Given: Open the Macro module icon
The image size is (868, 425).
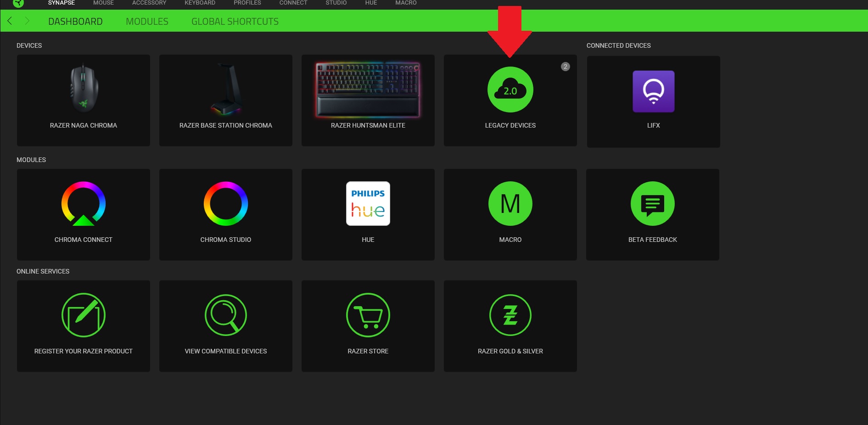Looking at the screenshot, I should tap(510, 203).
